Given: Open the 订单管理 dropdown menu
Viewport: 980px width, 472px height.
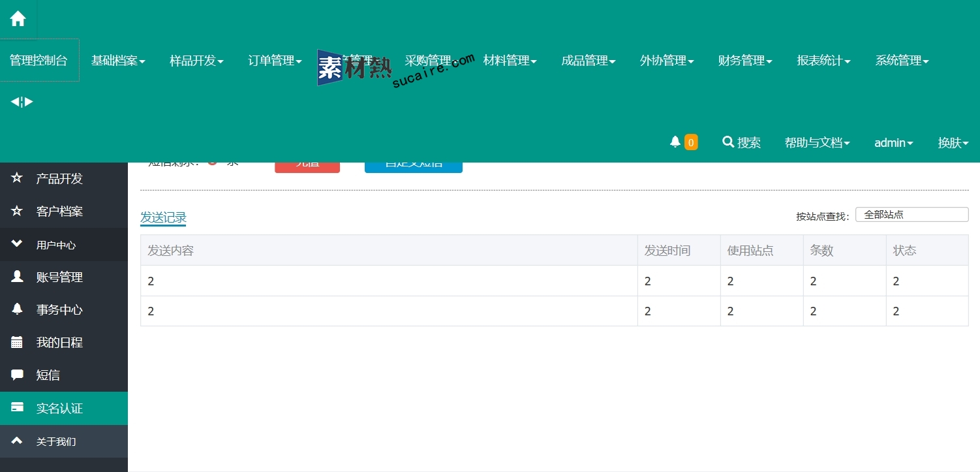Looking at the screenshot, I should click(x=275, y=61).
